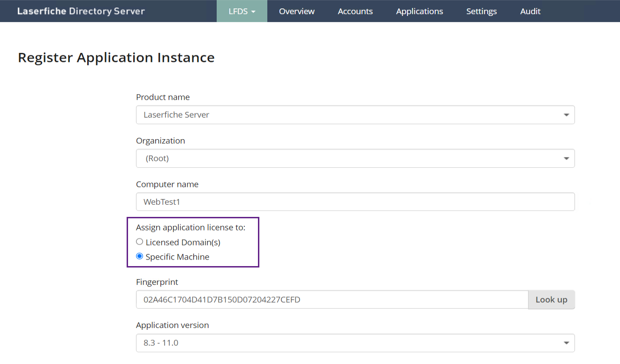Click the Computer name input field

coord(355,202)
